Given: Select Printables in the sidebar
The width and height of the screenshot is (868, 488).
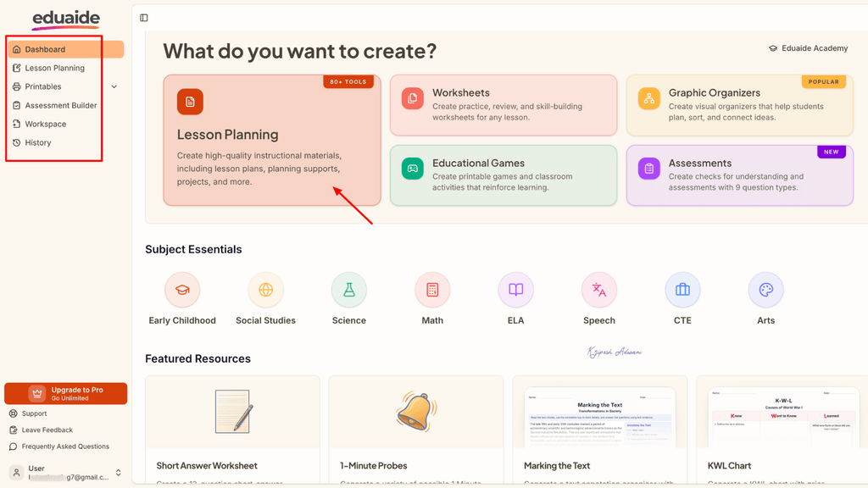Looking at the screenshot, I should click(43, 87).
